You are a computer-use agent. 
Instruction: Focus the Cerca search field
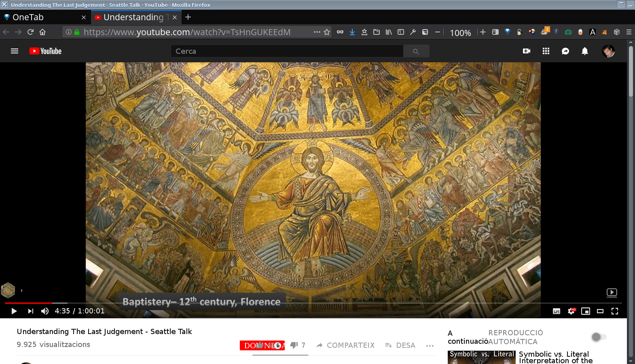[287, 51]
